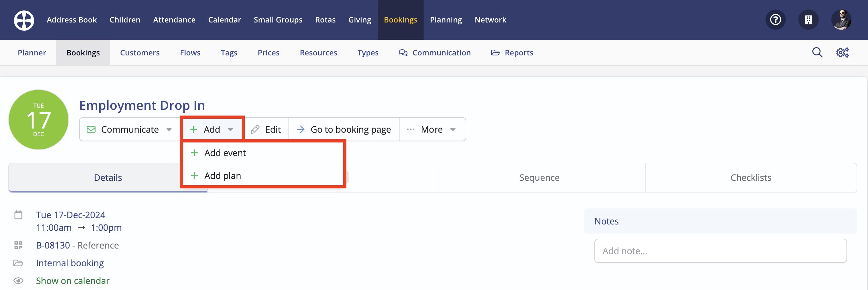Open the Communication section label
The width and height of the screenshot is (868, 290).
point(441,53)
